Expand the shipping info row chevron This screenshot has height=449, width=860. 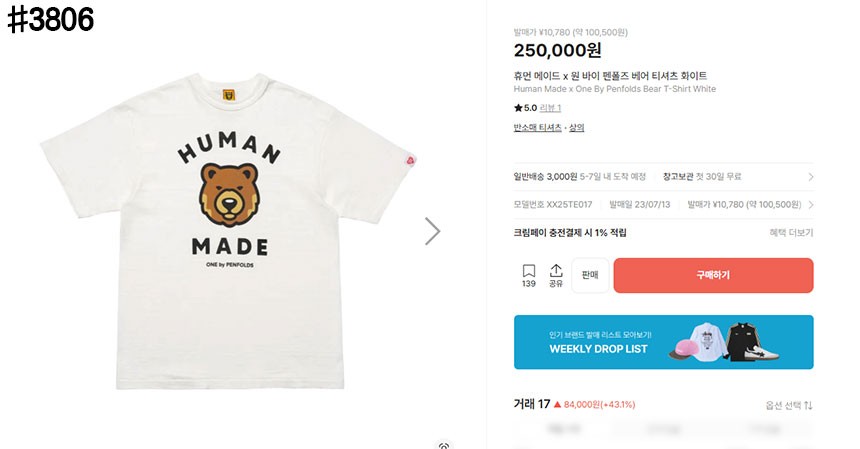click(810, 177)
